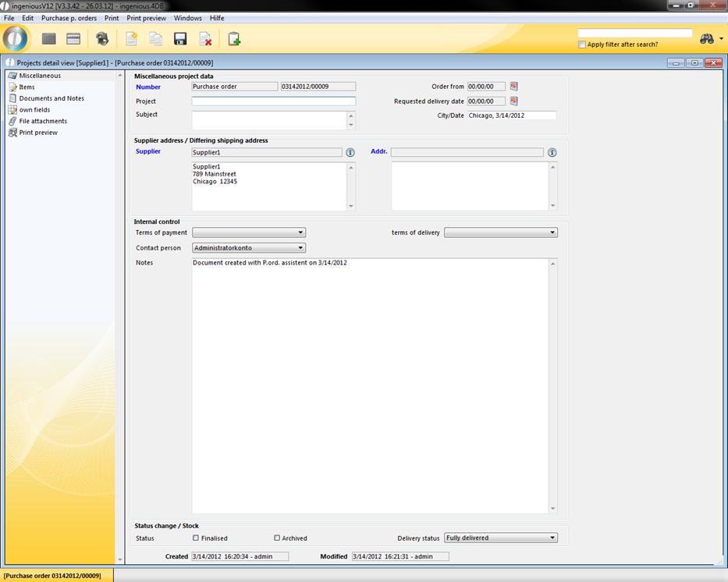
Task: Click into the Project input field
Action: [273, 101]
